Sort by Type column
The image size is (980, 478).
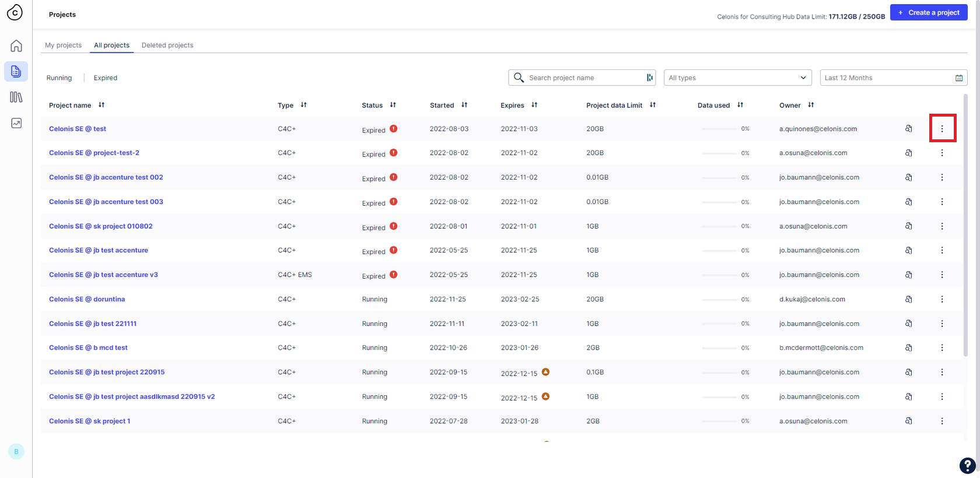[x=304, y=105]
